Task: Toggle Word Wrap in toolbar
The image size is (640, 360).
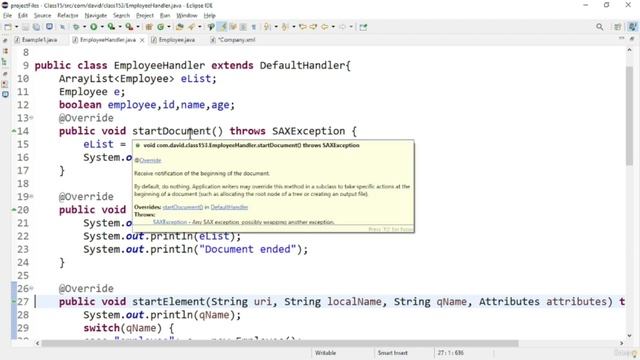Action: 233,27
